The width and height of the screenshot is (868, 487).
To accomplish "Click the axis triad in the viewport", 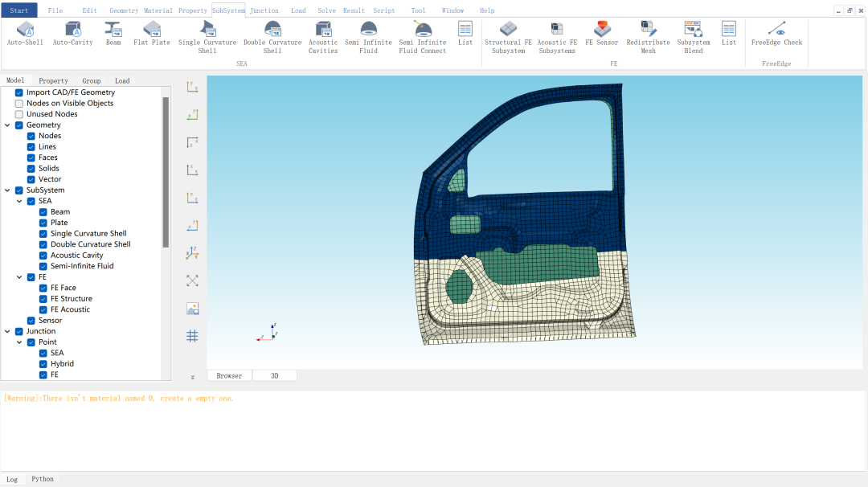I will coord(268,333).
